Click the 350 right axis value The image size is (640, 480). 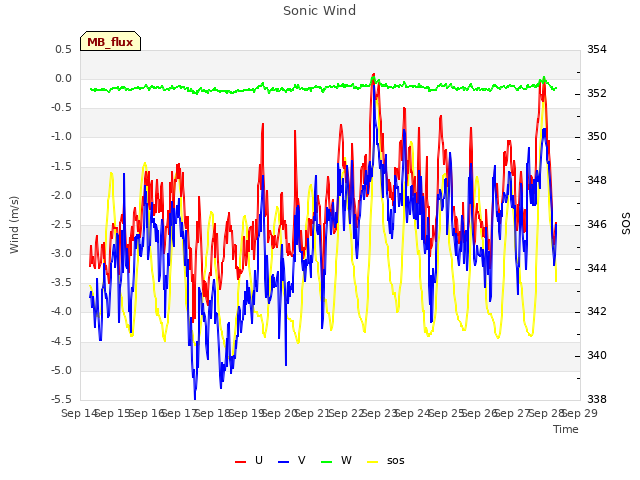597,137
